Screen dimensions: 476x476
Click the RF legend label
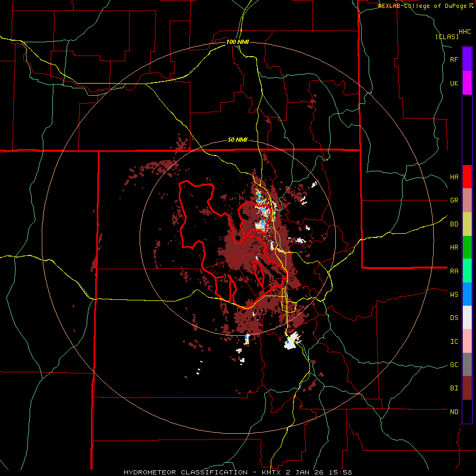(454, 59)
